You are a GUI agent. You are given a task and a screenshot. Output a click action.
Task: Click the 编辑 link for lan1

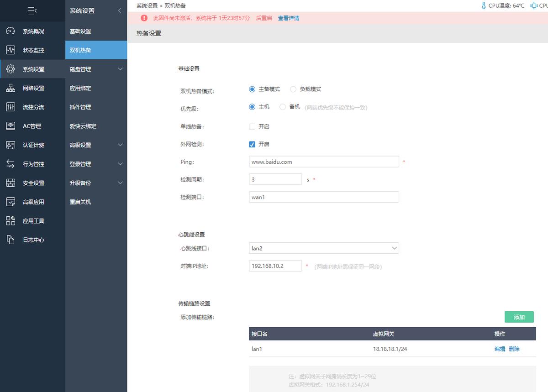point(500,349)
